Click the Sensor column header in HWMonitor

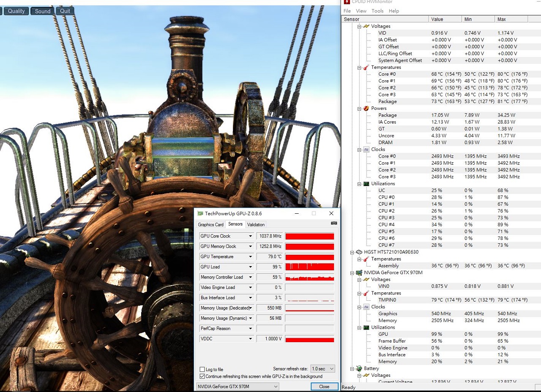(385, 19)
